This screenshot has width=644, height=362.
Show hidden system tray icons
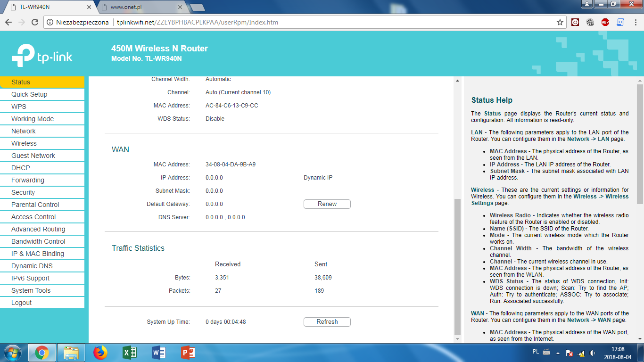(x=558, y=353)
